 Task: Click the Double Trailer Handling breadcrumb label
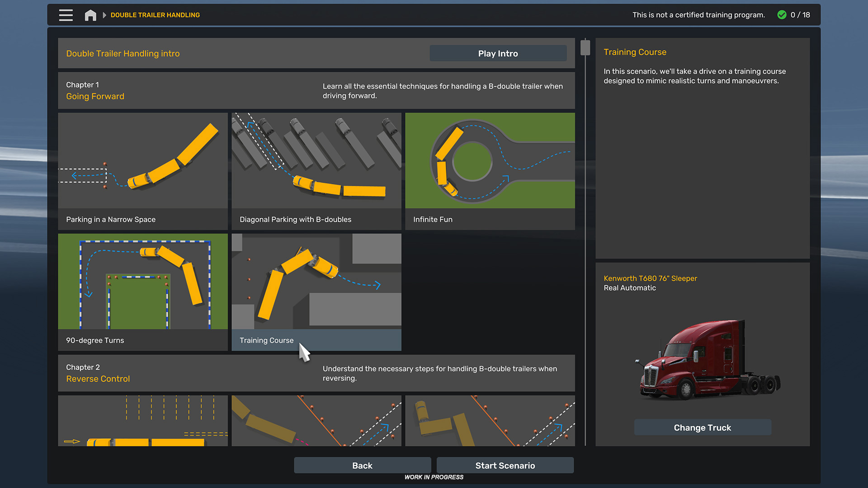pyautogui.click(x=155, y=15)
